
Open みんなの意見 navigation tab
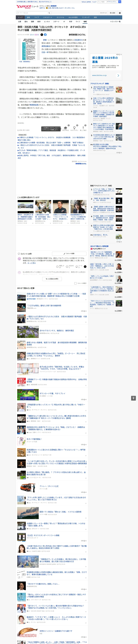coord(73,17)
